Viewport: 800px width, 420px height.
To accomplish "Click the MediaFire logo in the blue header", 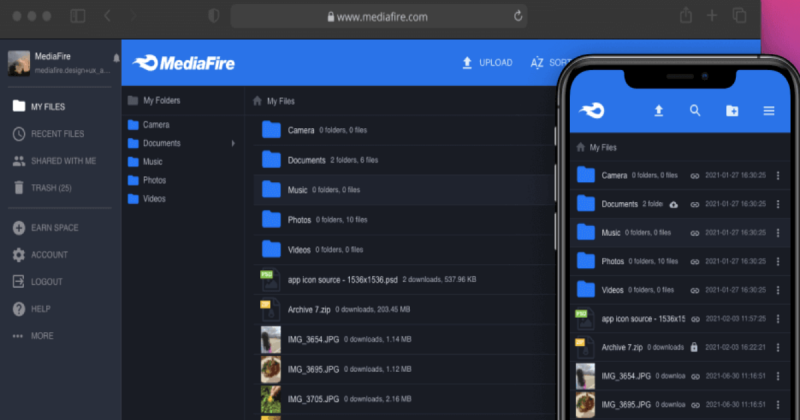I will (x=184, y=63).
